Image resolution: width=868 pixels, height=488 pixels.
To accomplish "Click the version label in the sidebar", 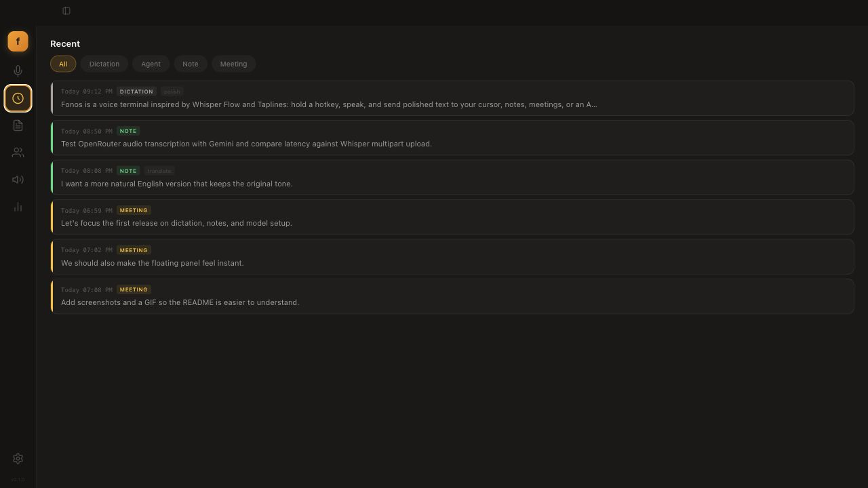I will tap(18, 479).
